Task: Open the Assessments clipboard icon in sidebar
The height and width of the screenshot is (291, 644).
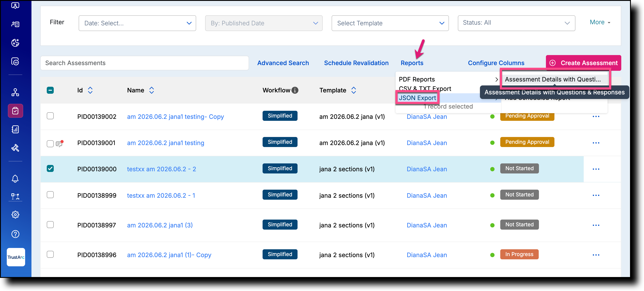Action: pos(15,111)
